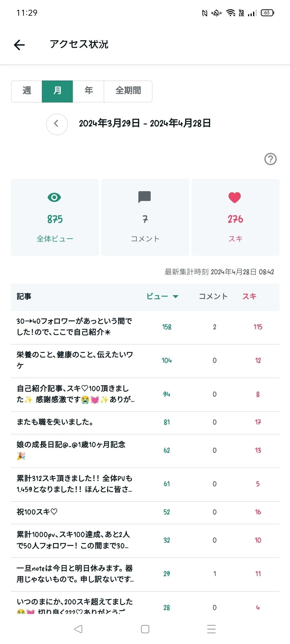Open article 祝100スキ♡
The image size is (290, 644).
[145, 513]
